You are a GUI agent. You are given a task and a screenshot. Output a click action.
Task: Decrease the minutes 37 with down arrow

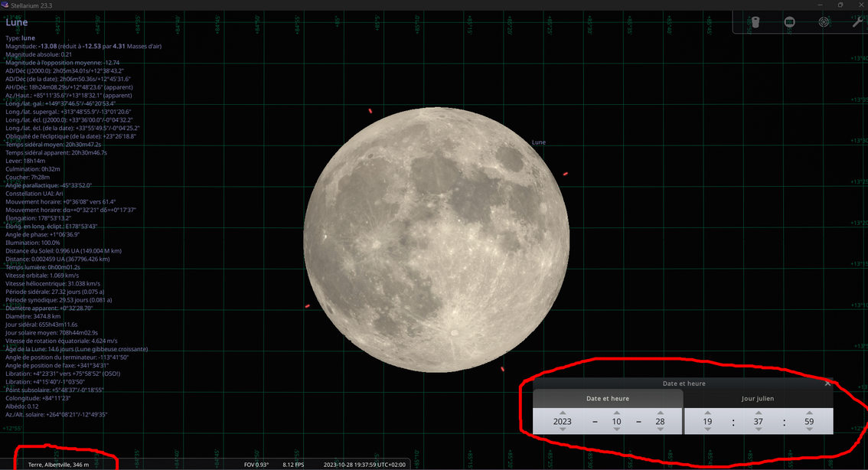click(x=759, y=429)
